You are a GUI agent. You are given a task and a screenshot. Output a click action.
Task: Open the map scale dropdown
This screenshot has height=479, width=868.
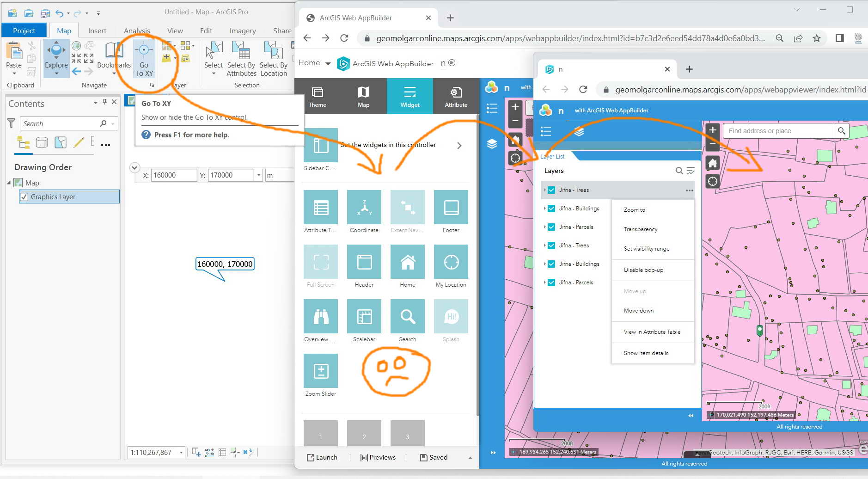click(x=181, y=452)
